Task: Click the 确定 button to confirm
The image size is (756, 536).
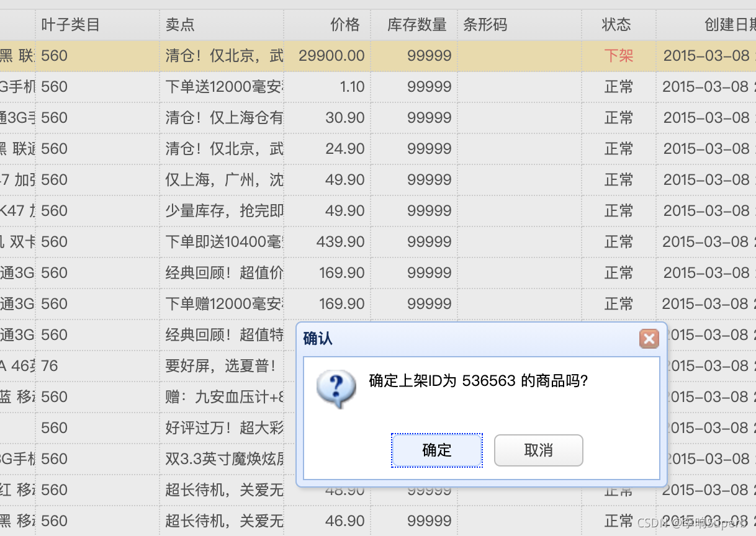Action: pos(436,450)
